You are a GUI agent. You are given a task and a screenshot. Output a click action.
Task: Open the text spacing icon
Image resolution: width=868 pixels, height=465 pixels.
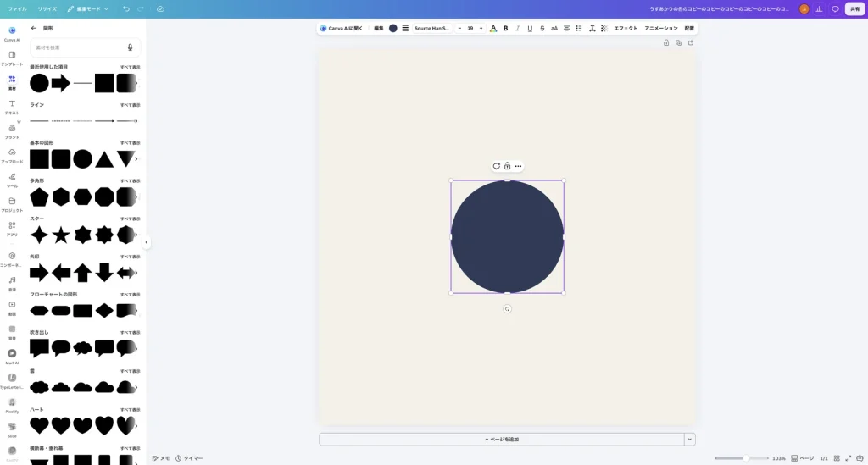[x=592, y=28]
